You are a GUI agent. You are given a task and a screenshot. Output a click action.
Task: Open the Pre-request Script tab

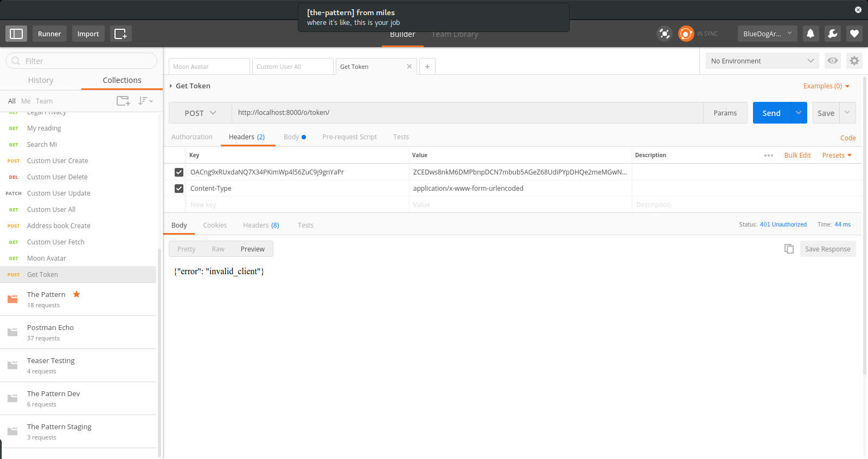pos(349,137)
